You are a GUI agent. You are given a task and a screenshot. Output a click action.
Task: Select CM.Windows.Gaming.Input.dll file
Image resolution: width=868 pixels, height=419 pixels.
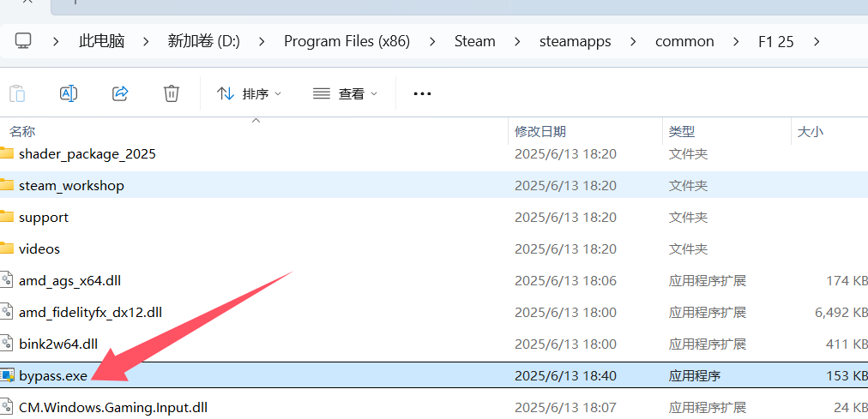click(x=113, y=408)
